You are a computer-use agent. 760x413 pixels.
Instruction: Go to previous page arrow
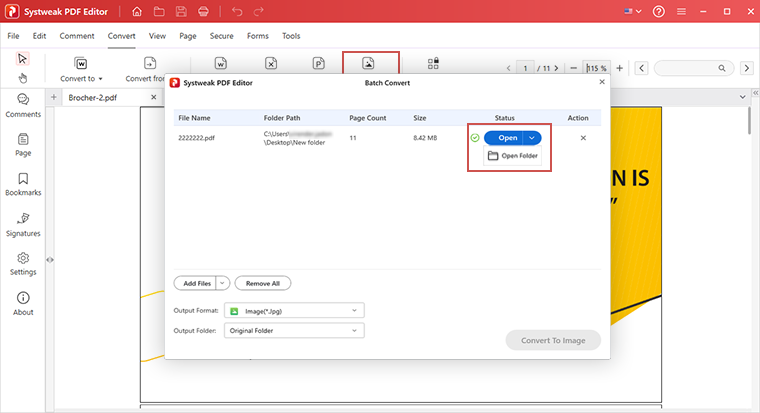tap(508, 68)
